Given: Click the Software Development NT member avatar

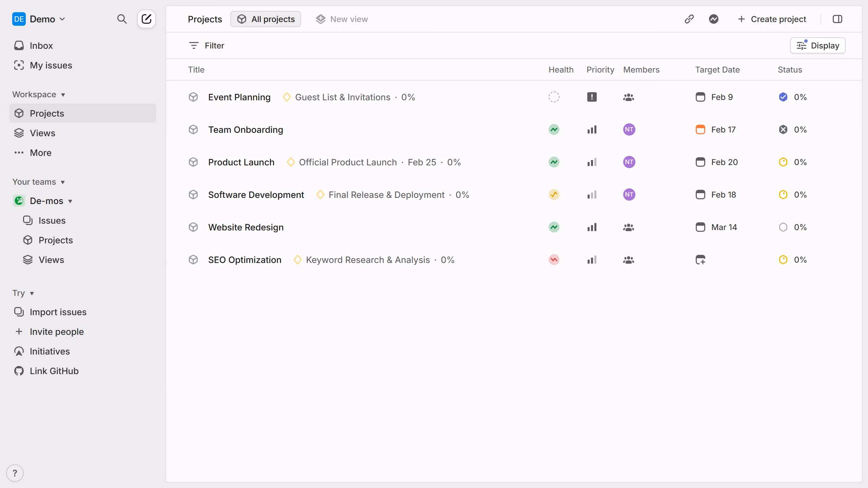Looking at the screenshot, I should pyautogui.click(x=629, y=195).
